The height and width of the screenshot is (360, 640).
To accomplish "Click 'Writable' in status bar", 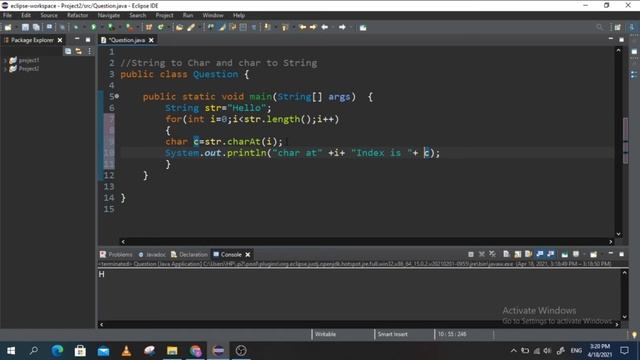I will (325, 334).
